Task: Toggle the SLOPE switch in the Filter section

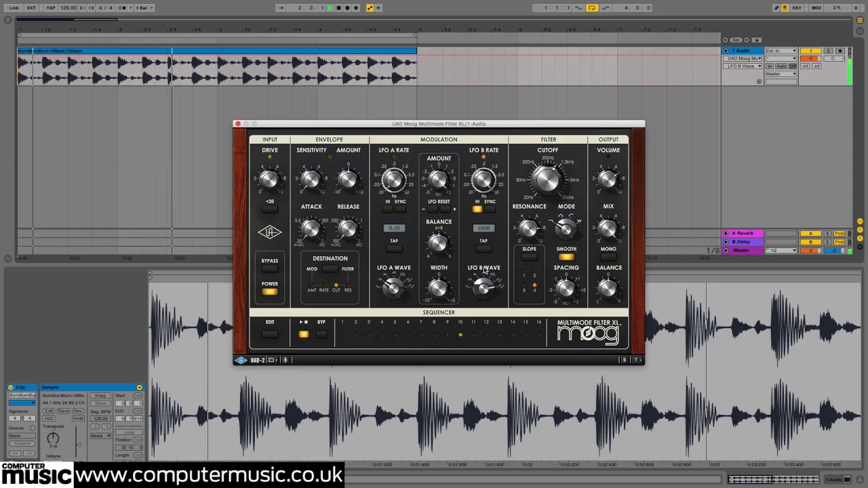Action: (x=529, y=257)
